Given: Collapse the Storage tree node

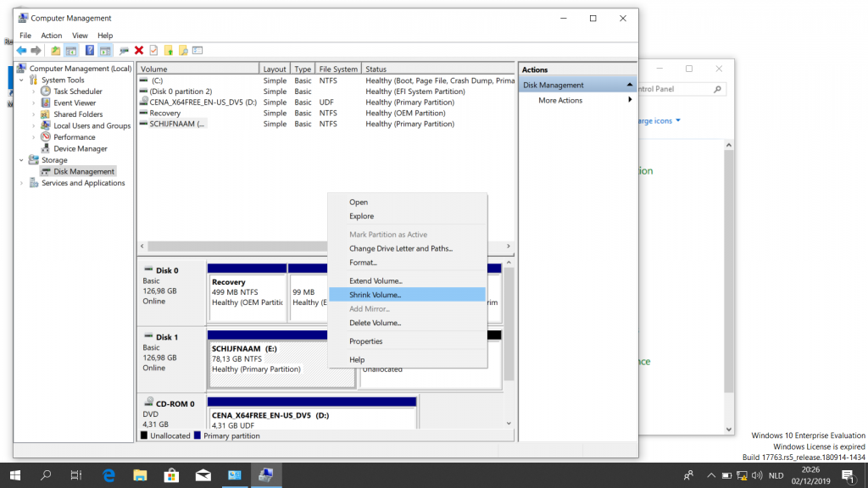Looking at the screenshot, I should point(21,160).
